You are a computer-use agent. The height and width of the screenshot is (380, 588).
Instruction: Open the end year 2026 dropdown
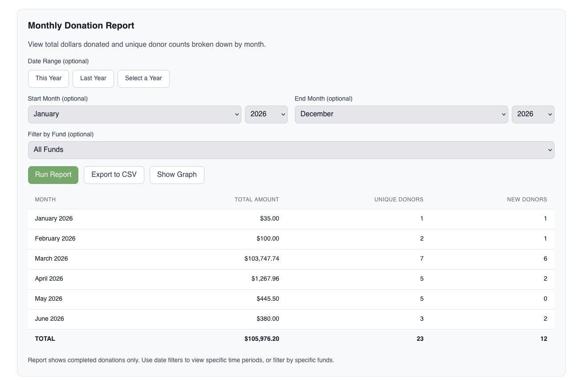533,114
